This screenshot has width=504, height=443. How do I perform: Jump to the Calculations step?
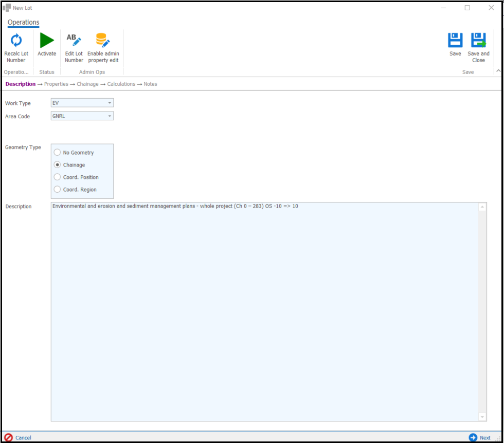(121, 84)
